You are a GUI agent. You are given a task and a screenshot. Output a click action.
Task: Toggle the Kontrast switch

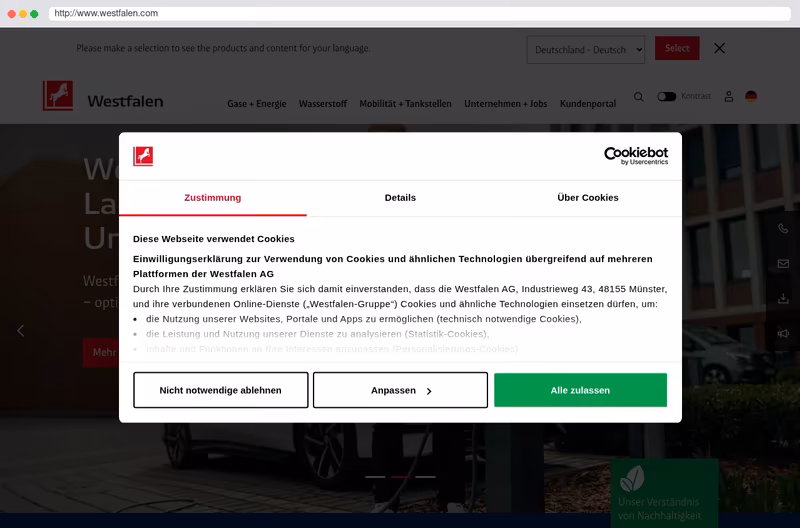[x=666, y=96]
